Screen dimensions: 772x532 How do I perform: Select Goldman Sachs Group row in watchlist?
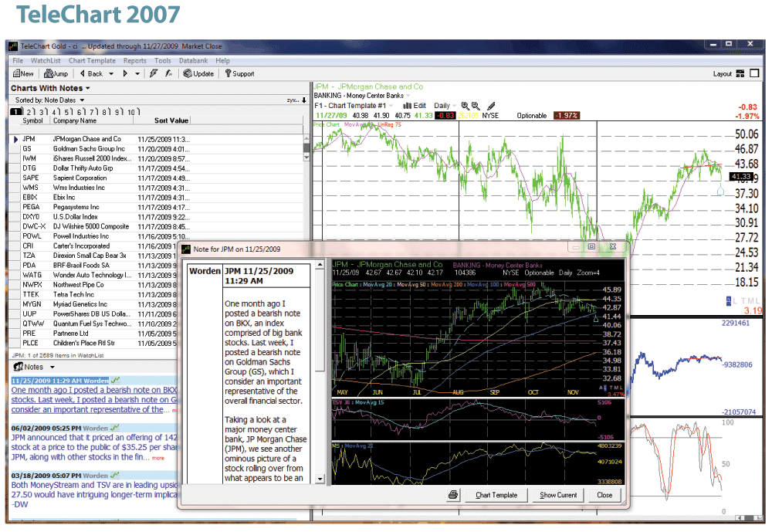tap(89, 148)
